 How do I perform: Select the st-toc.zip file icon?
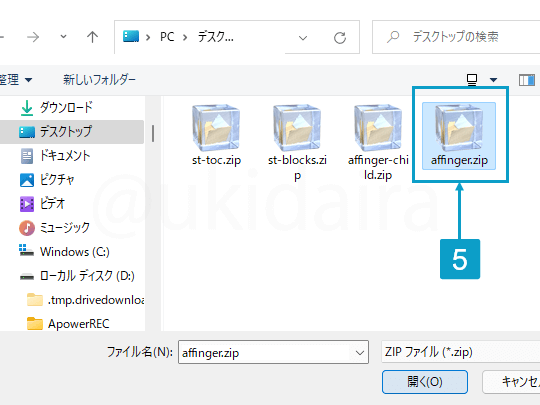216,128
